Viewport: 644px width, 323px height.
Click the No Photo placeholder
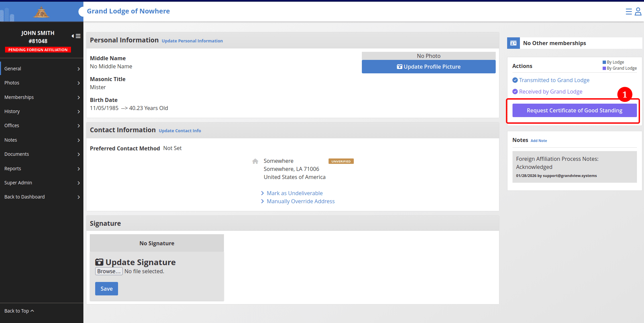pyautogui.click(x=428, y=56)
